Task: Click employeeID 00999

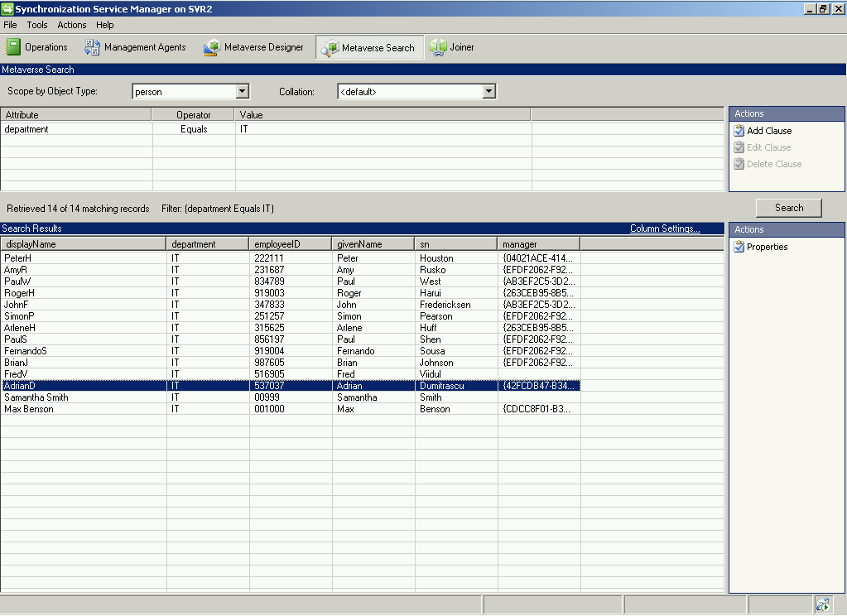Action: tap(267, 397)
